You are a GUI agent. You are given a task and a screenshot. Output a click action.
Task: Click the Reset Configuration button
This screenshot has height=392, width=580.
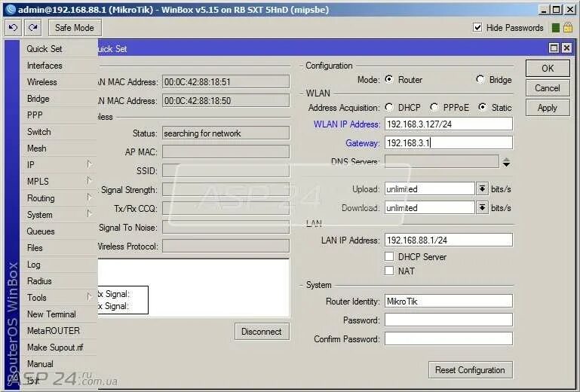tap(470, 370)
